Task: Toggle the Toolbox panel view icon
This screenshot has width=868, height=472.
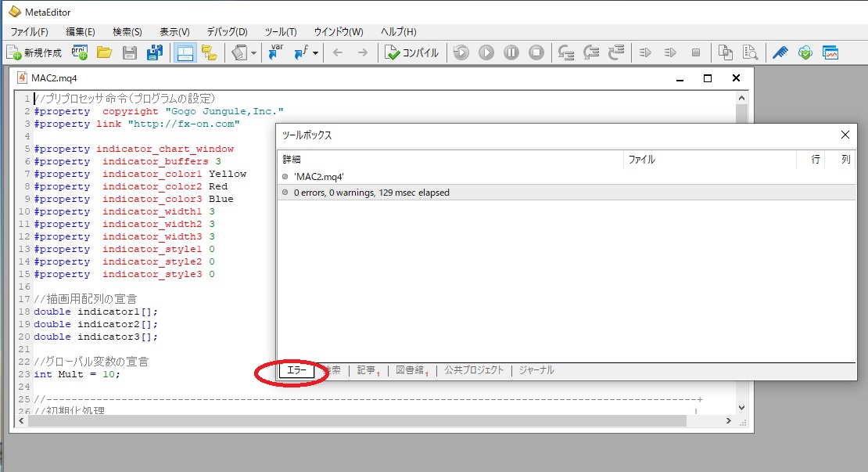Action: click(209, 53)
